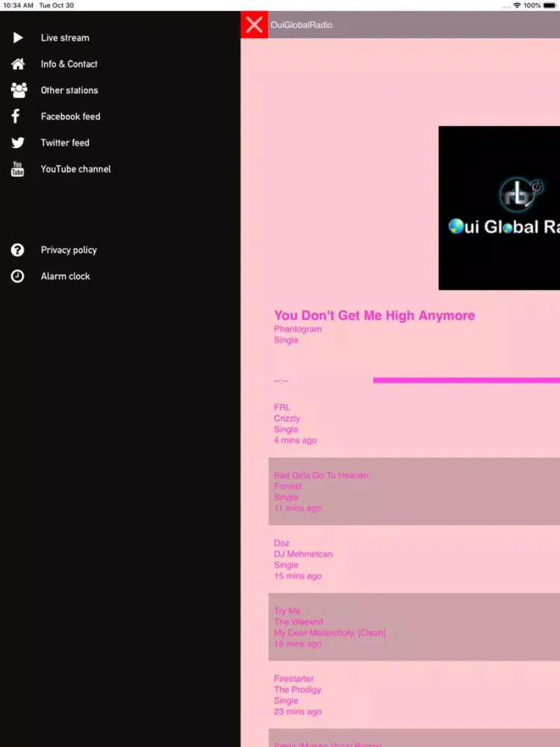Select the FRL track by Crizzly
This screenshot has width=560, height=747.
[x=414, y=424]
